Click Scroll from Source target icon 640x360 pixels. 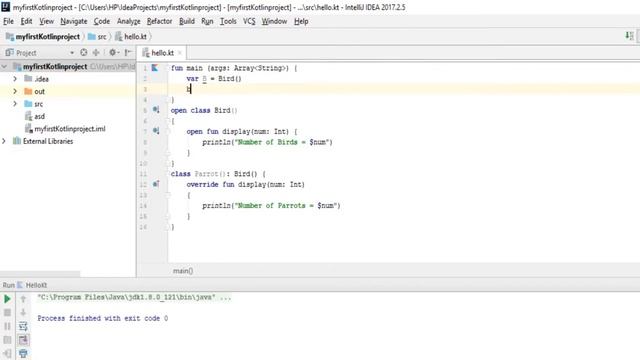[x=84, y=52]
